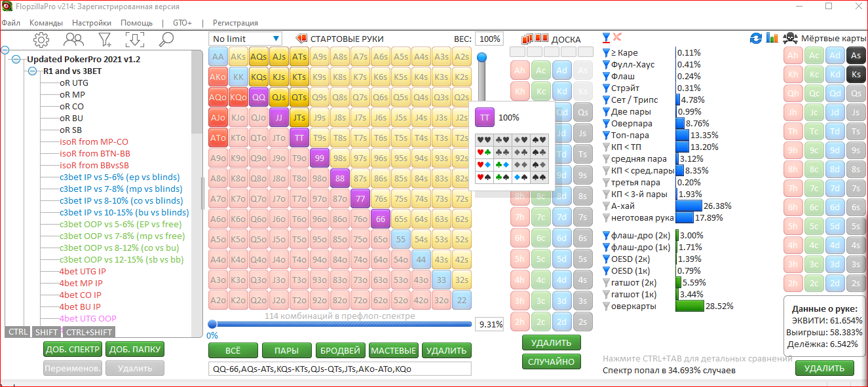The height and width of the screenshot is (387, 868).
Task: Click the ВЕС 100% weight input field
Action: tap(489, 39)
